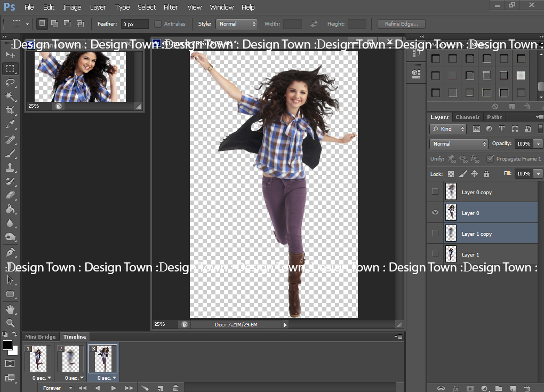Play the timeline animation
Viewport: 544px width, 392px height.
113,388
